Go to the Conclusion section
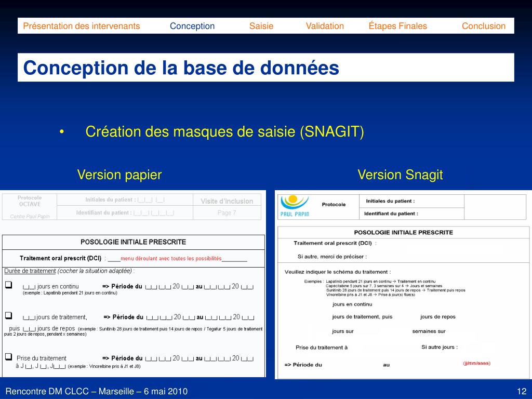 (484, 26)
